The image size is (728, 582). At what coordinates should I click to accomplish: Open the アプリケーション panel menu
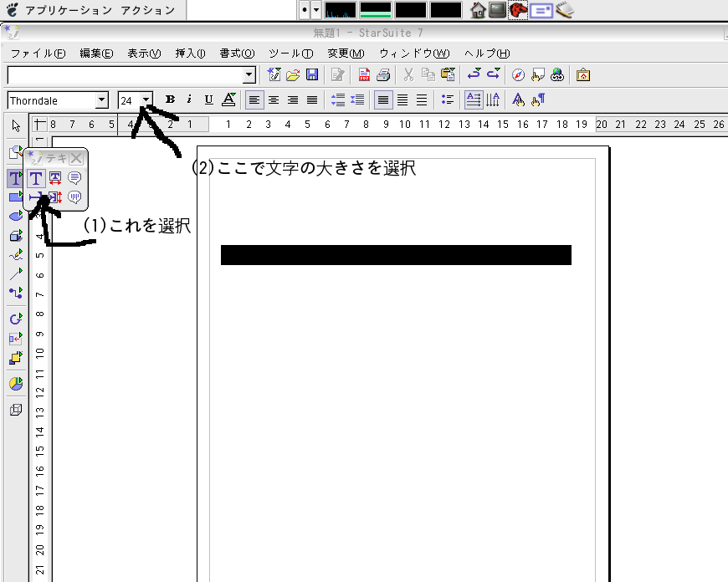[66, 10]
